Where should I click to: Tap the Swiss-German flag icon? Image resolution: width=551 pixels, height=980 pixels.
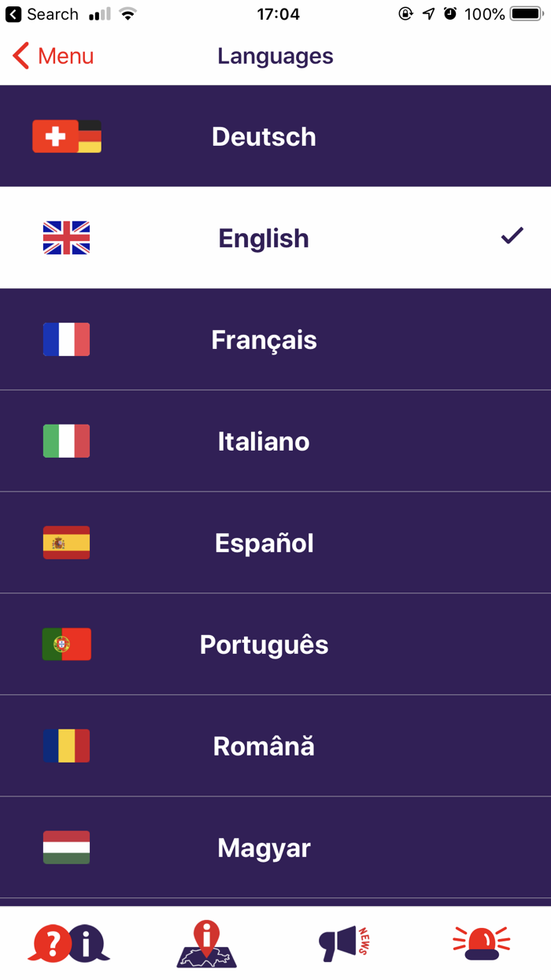tap(67, 136)
